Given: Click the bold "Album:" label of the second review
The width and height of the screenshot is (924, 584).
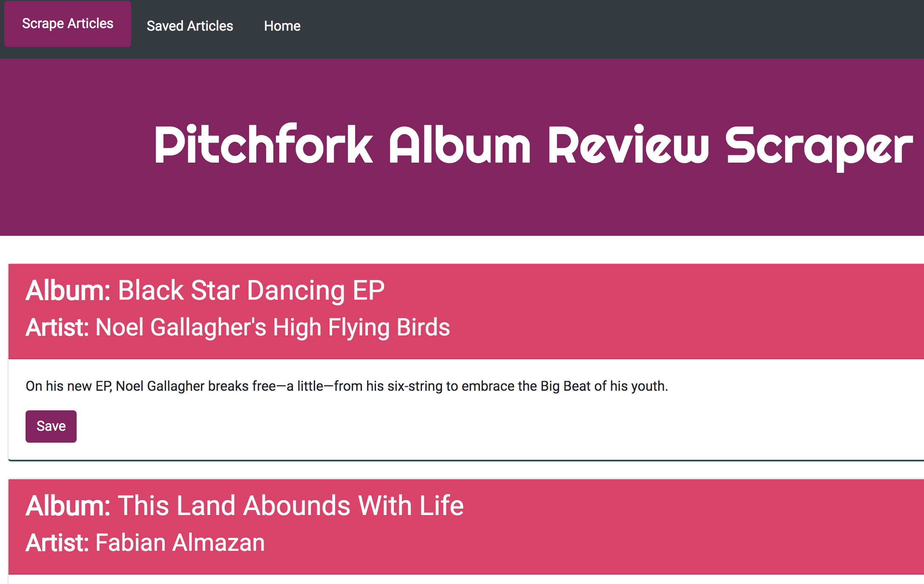Looking at the screenshot, I should pyautogui.click(x=68, y=506).
